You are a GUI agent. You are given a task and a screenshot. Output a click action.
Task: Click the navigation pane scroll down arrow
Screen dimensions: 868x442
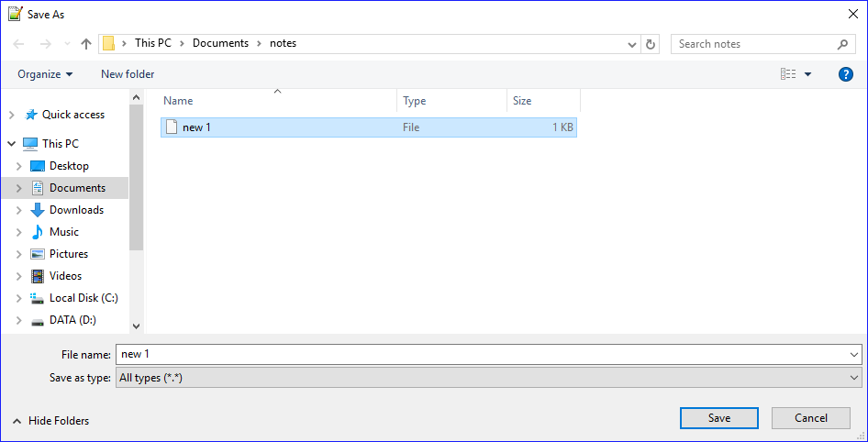(137, 326)
